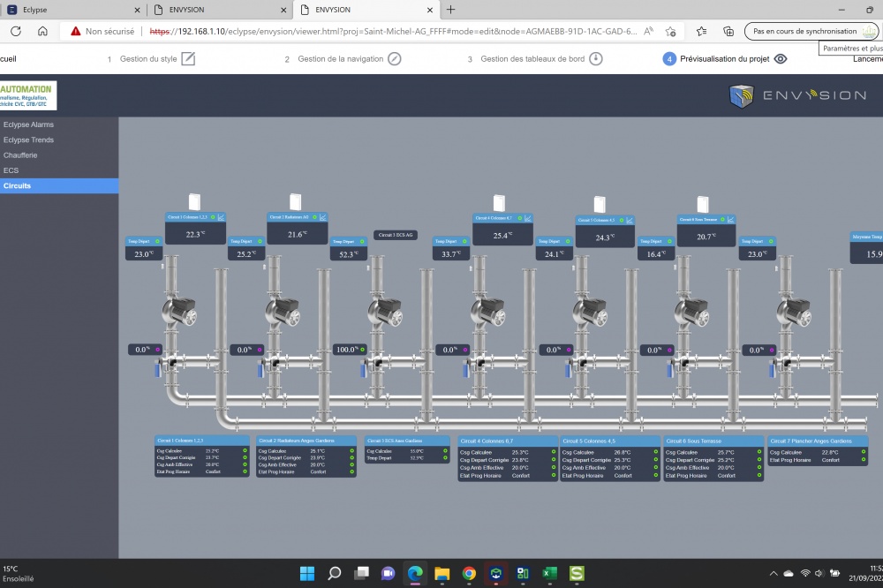Click the room sensor icon above Circuit 4 Colonnes

pyautogui.click(x=499, y=203)
